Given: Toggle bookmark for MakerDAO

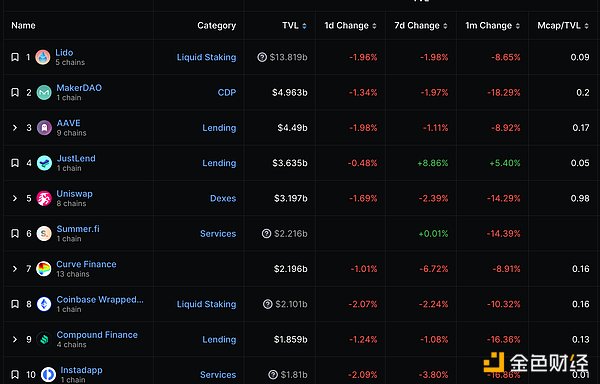Looking at the screenshot, I should click(15, 93).
